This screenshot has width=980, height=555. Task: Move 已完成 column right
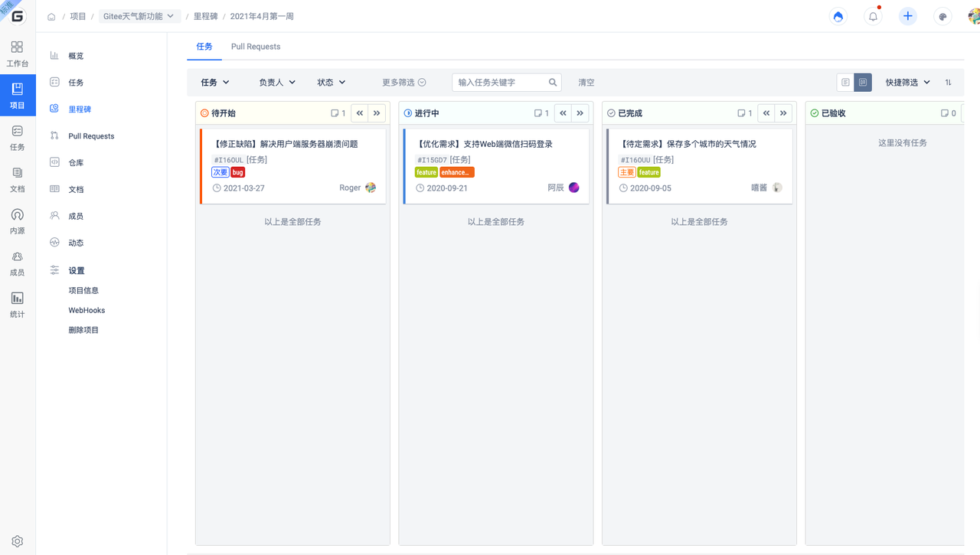pos(783,113)
